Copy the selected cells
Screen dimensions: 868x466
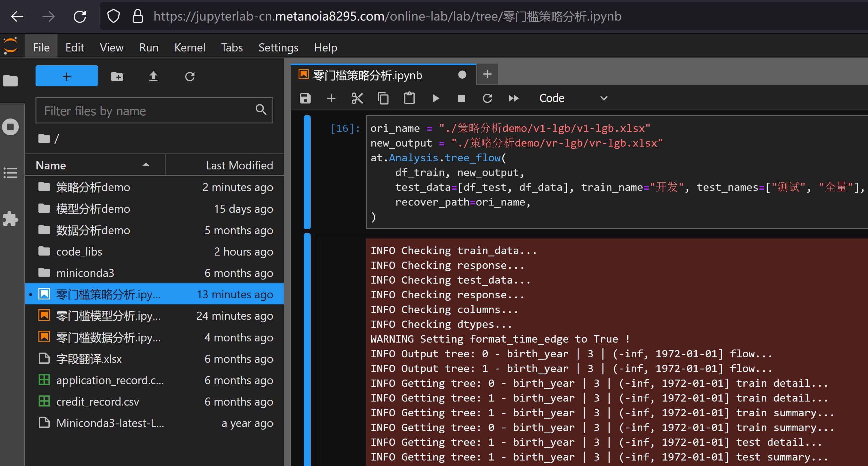click(383, 98)
